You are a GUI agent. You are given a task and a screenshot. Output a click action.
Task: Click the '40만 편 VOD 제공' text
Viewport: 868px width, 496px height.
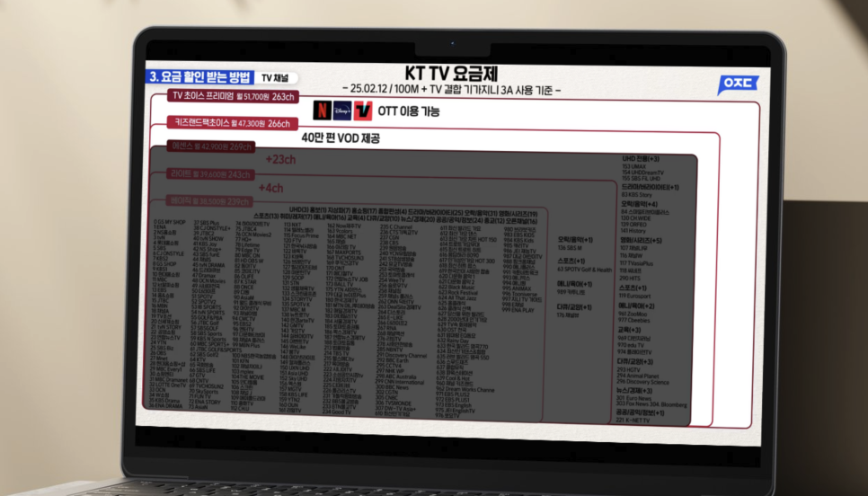[341, 137]
